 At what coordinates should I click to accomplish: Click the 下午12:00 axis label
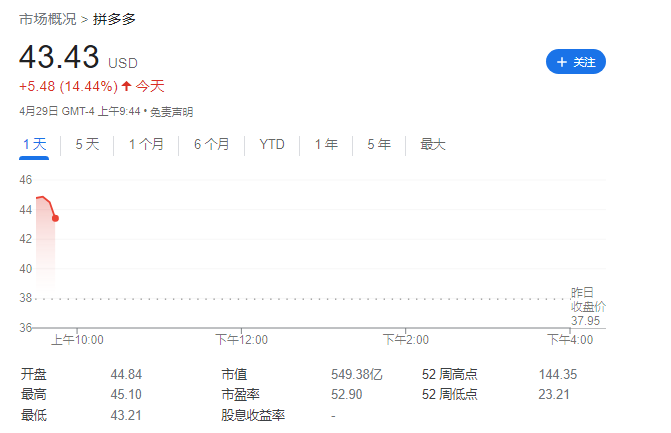tap(241, 340)
